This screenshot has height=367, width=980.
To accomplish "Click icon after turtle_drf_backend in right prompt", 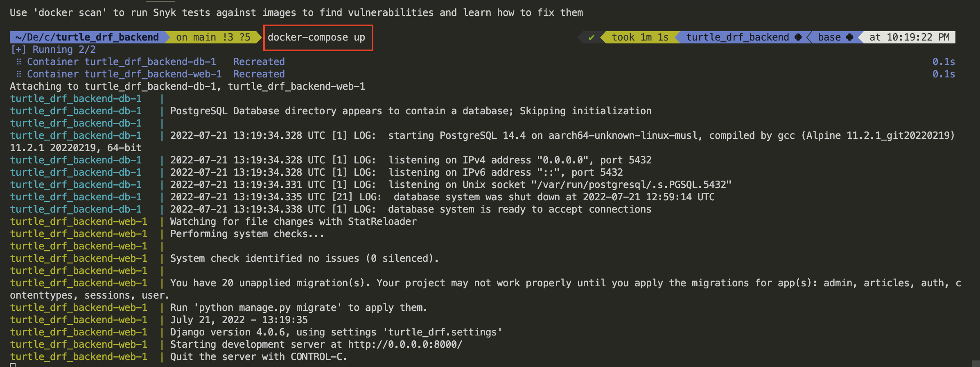I will pos(798,37).
